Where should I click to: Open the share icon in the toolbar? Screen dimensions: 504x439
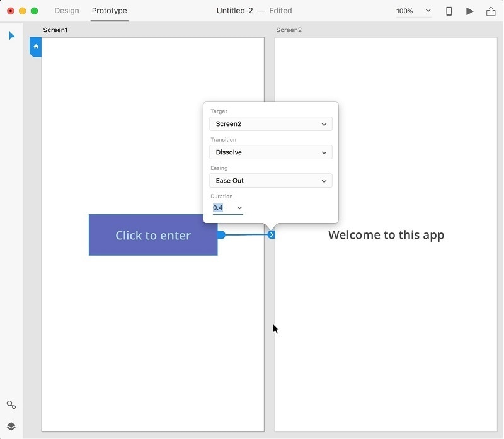(491, 11)
